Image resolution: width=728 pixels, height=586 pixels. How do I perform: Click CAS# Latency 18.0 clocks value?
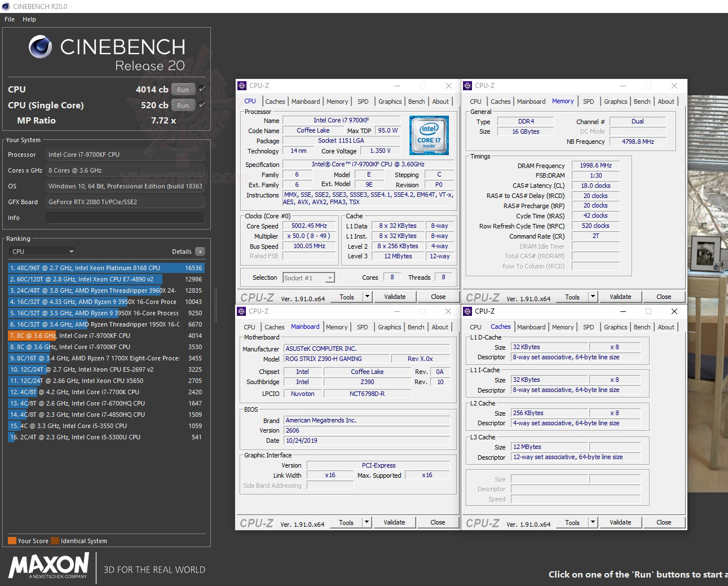(x=595, y=186)
